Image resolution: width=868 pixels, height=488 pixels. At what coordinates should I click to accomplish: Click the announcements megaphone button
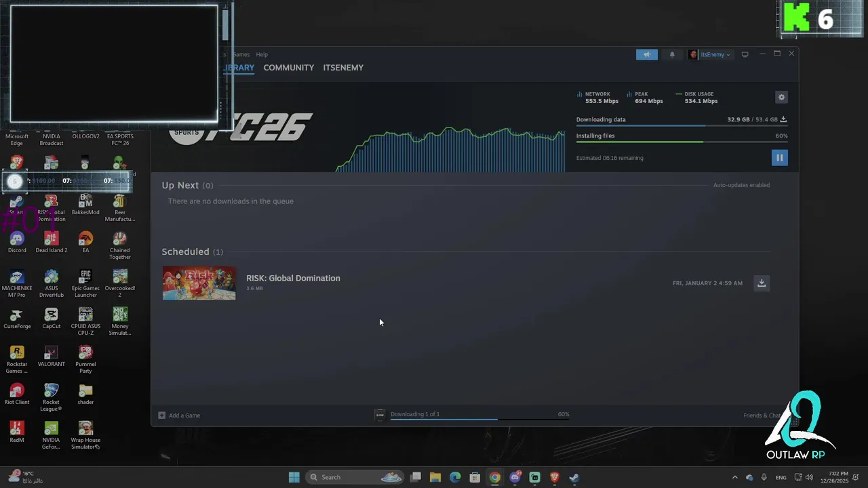click(x=647, y=55)
